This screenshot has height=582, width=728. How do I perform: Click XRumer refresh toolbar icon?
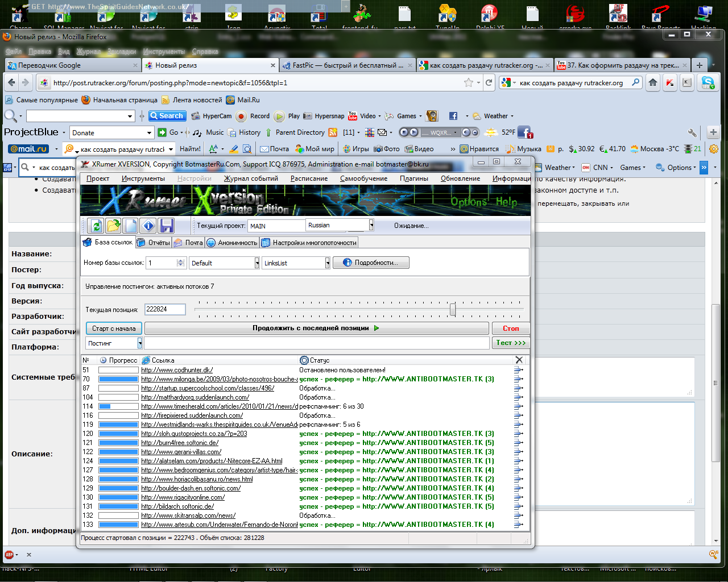coord(96,226)
